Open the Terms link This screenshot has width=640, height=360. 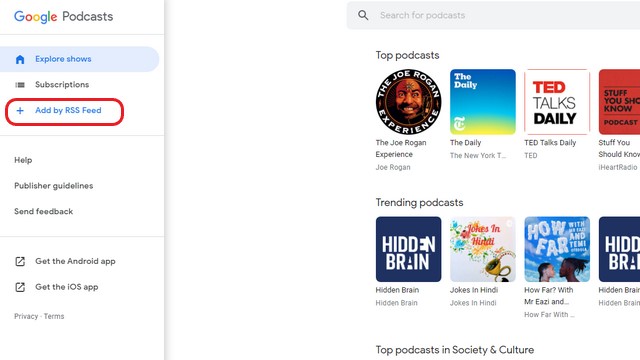(x=54, y=316)
